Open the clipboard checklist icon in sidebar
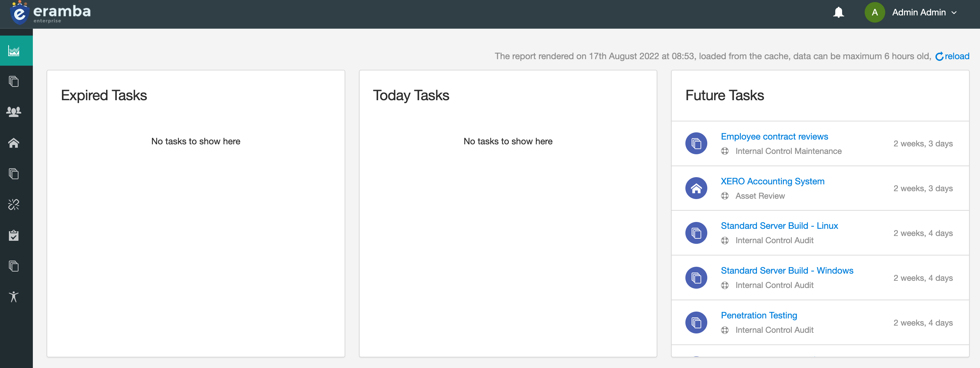The height and width of the screenshot is (368, 980). coord(14,236)
